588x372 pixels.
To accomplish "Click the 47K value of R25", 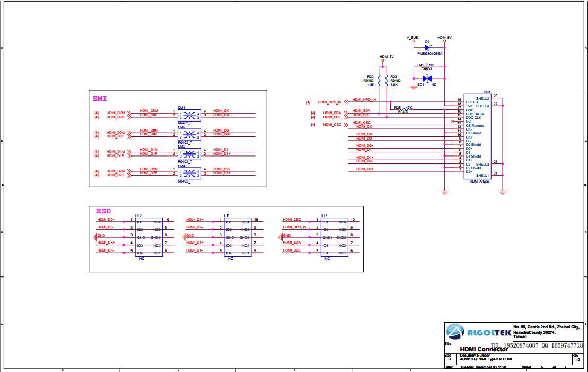I will point(409,108).
